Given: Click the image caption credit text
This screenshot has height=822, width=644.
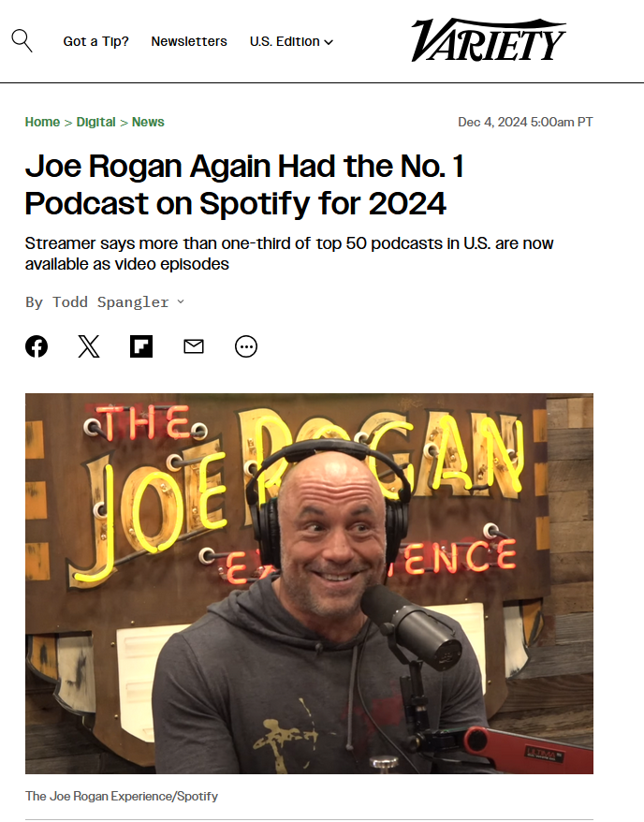Looking at the screenshot, I should click(122, 797).
